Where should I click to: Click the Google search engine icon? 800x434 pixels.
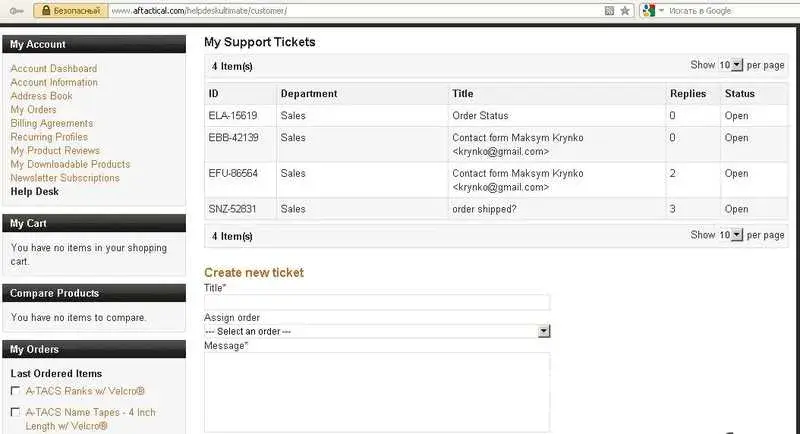coord(650,10)
